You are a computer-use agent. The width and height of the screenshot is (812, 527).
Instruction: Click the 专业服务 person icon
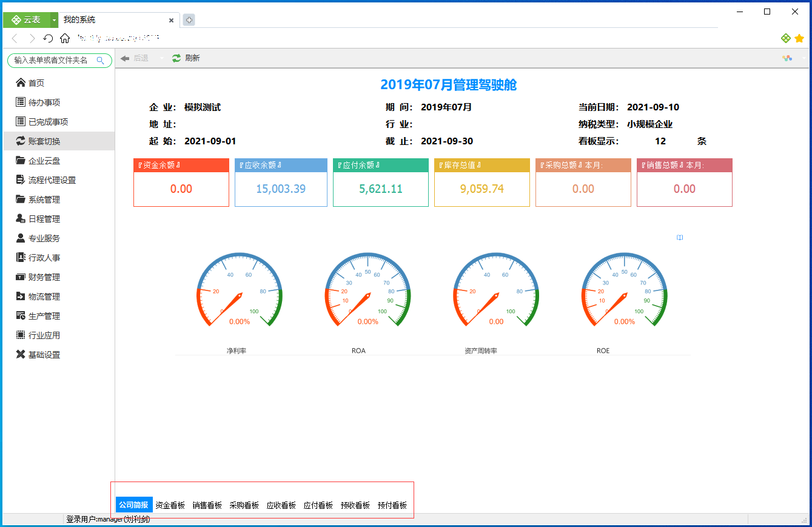[x=21, y=238]
